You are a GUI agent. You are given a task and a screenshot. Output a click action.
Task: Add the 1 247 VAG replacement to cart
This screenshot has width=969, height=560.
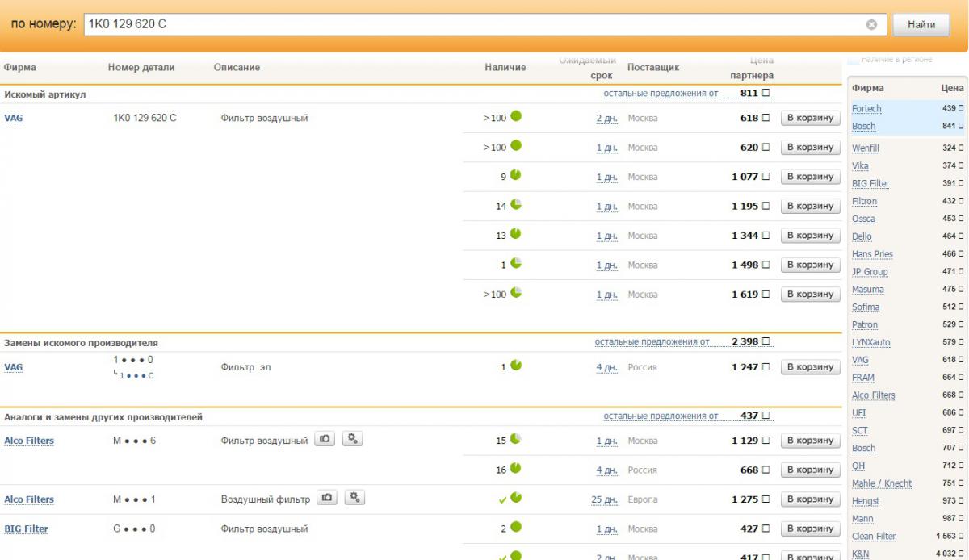pos(810,367)
